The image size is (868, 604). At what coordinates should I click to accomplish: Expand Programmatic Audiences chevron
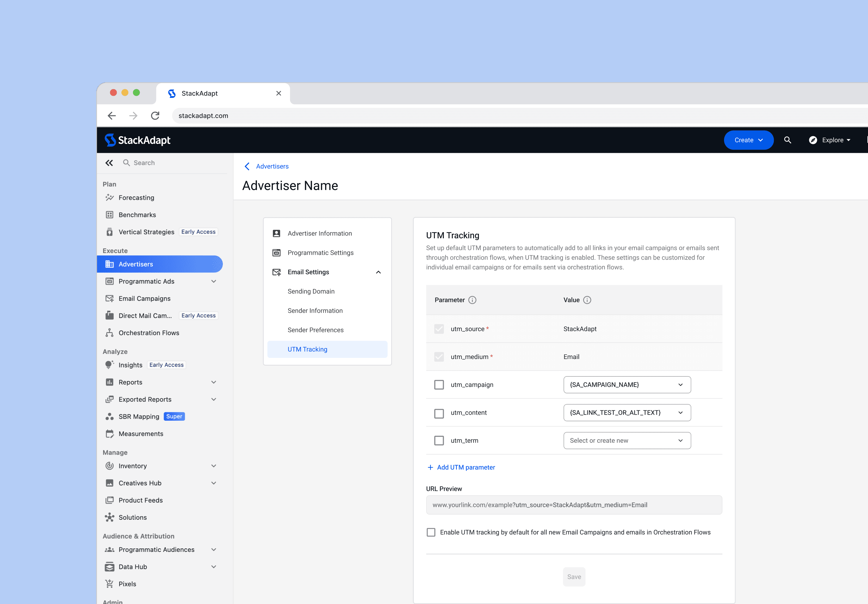(x=214, y=550)
